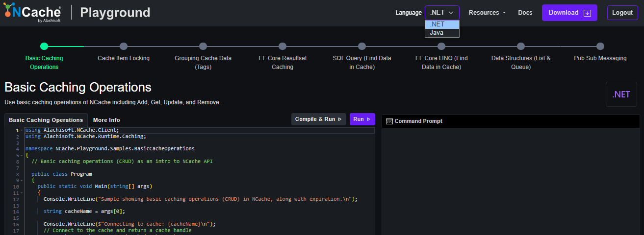Screen dimensions: 644x235
Task: Click the Basic Caching Operations heading
Action: 78,87
